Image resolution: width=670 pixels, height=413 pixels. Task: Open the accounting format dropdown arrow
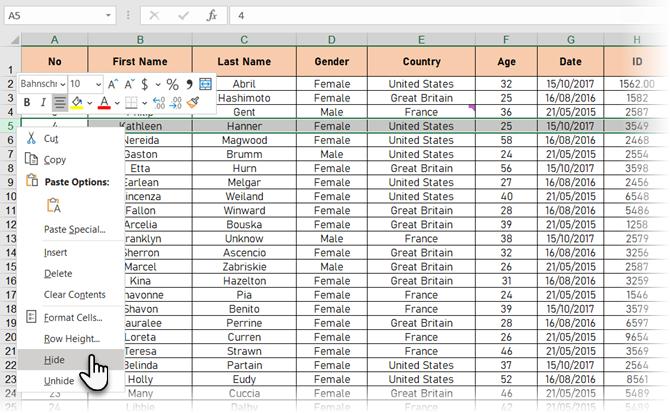[158, 84]
